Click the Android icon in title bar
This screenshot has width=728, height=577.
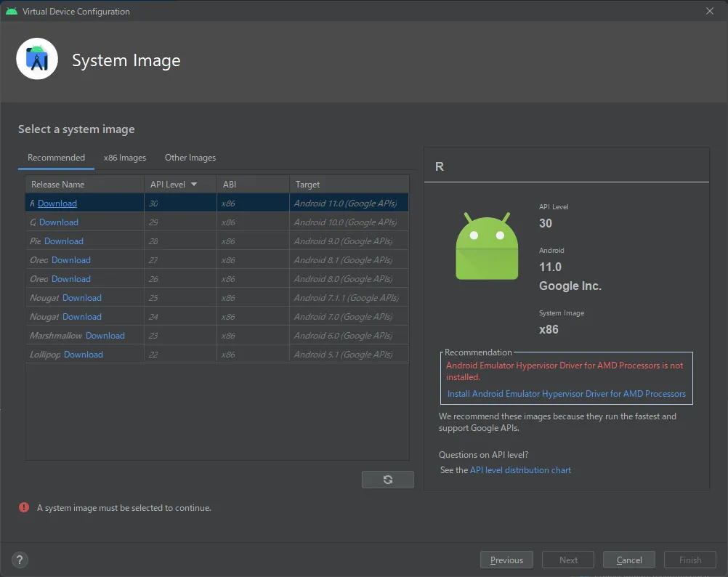[x=12, y=11]
